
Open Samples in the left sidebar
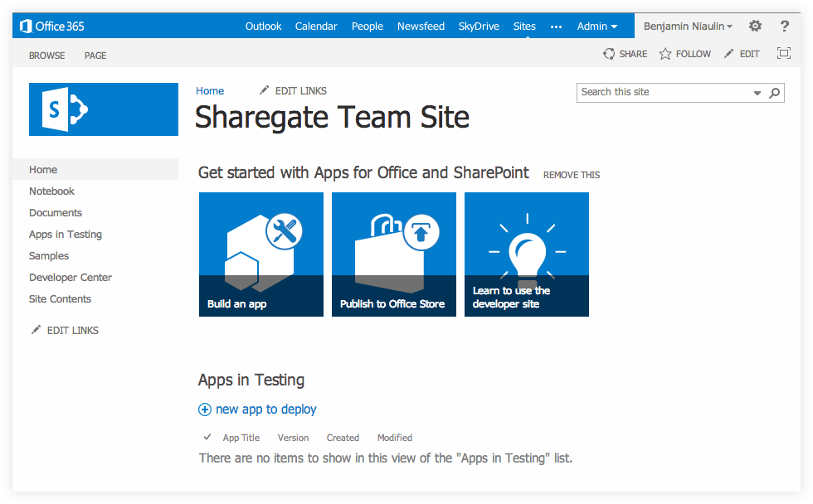coord(49,256)
